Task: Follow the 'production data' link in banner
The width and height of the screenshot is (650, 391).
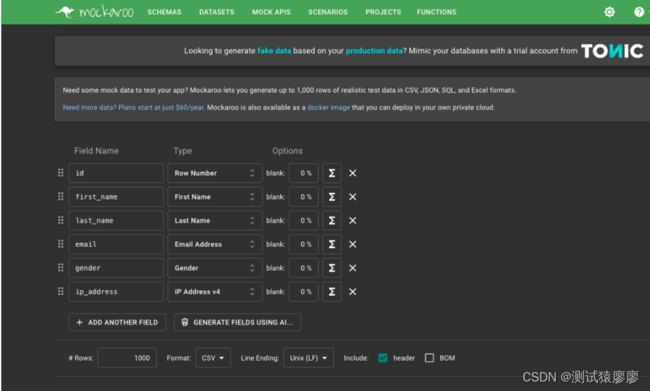Action: [374, 51]
